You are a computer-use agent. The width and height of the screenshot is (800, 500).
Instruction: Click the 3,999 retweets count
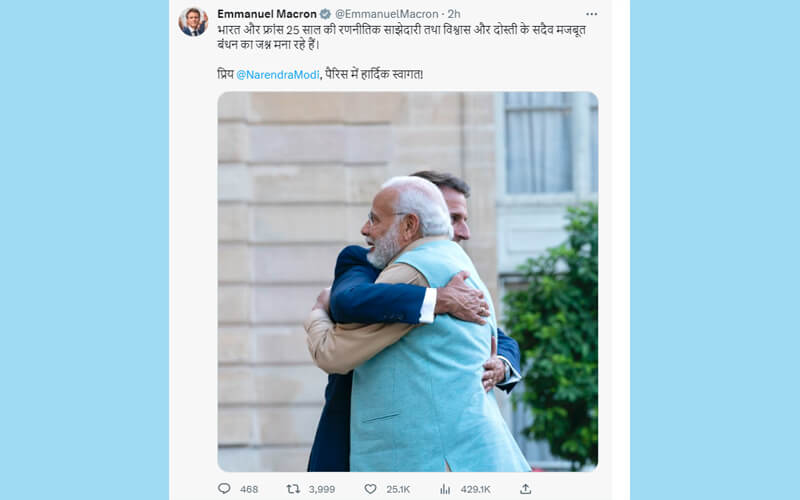[322, 489]
